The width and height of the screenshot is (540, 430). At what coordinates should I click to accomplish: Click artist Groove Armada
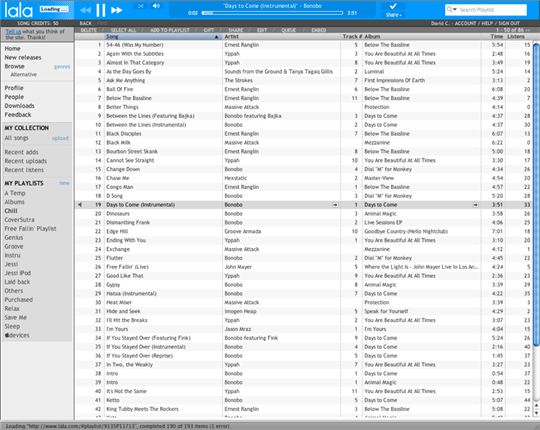(242, 231)
